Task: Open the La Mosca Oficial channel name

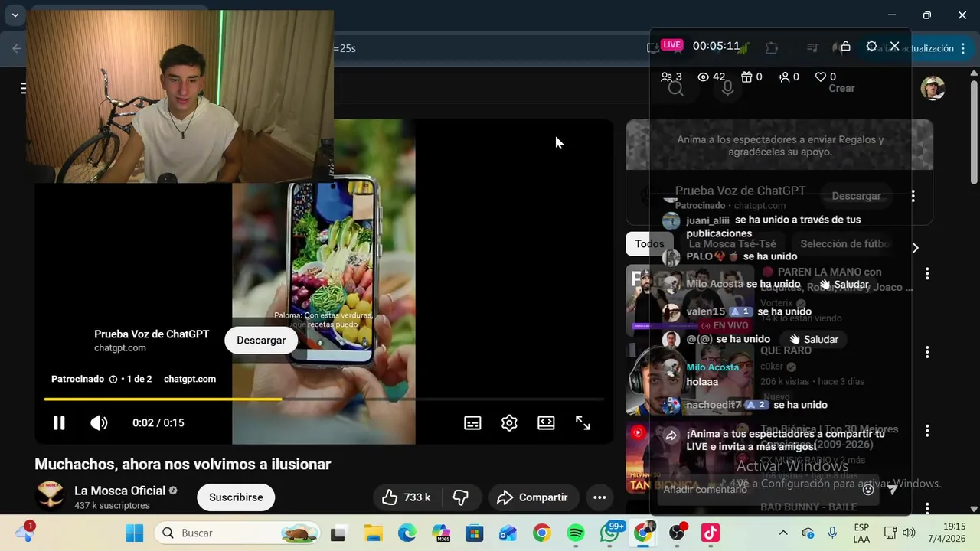Action: click(x=119, y=491)
